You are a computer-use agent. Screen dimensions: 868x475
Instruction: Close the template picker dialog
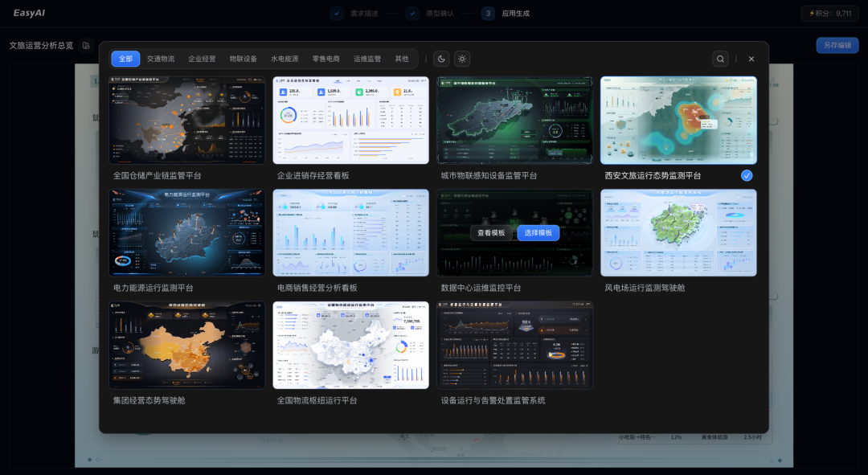[x=751, y=59]
